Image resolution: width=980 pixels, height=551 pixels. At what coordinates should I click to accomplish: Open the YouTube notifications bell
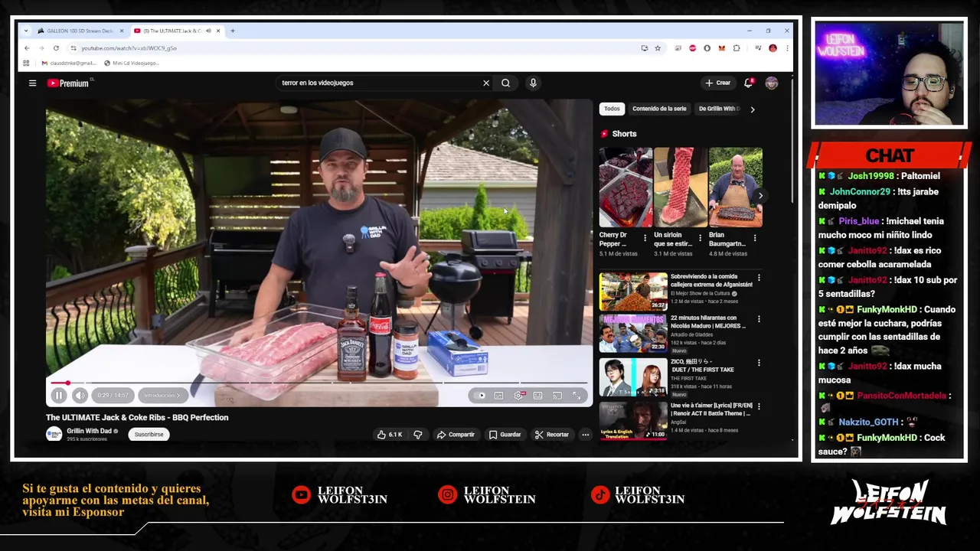coord(749,83)
